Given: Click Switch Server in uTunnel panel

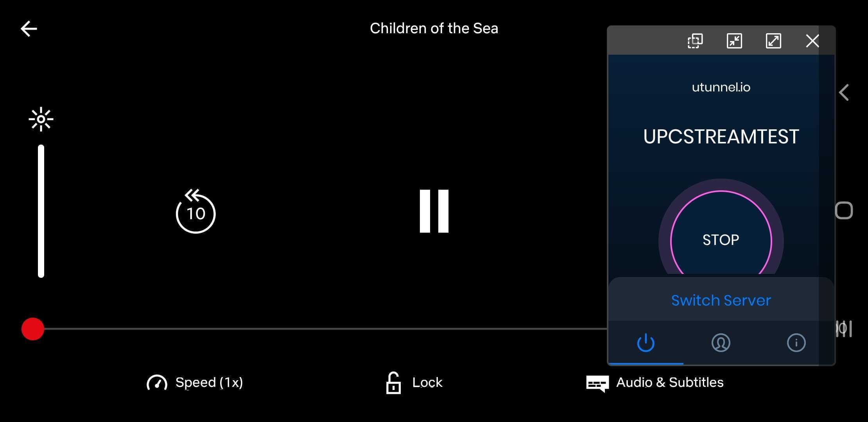Looking at the screenshot, I should point(721,300).
